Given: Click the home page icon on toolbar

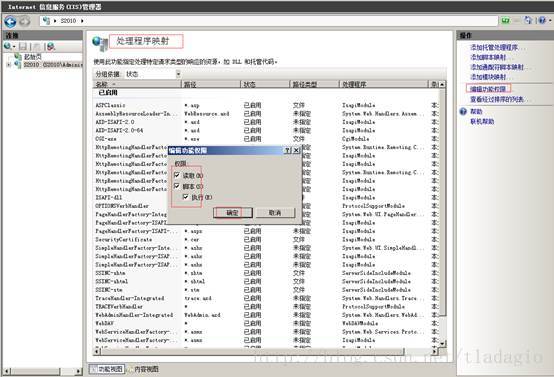Looking at the screenshot, I should coord(528,20).
